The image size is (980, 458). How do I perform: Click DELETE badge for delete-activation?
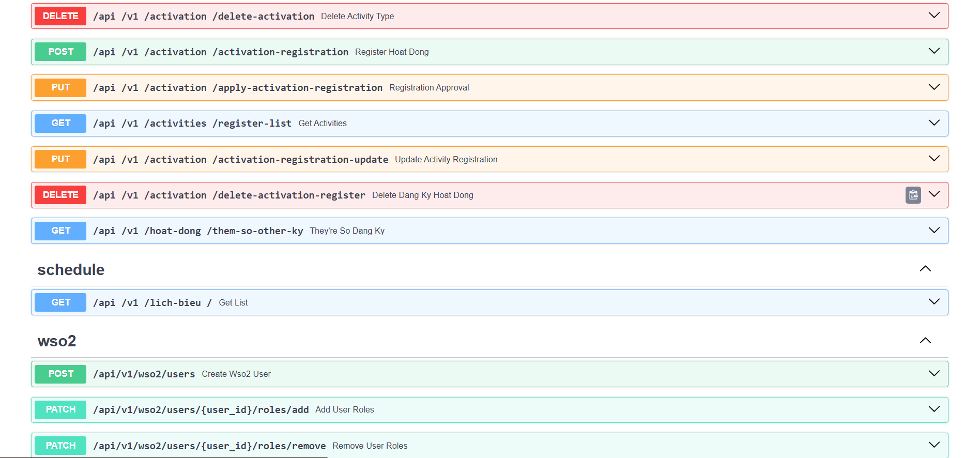pos(60,16)
